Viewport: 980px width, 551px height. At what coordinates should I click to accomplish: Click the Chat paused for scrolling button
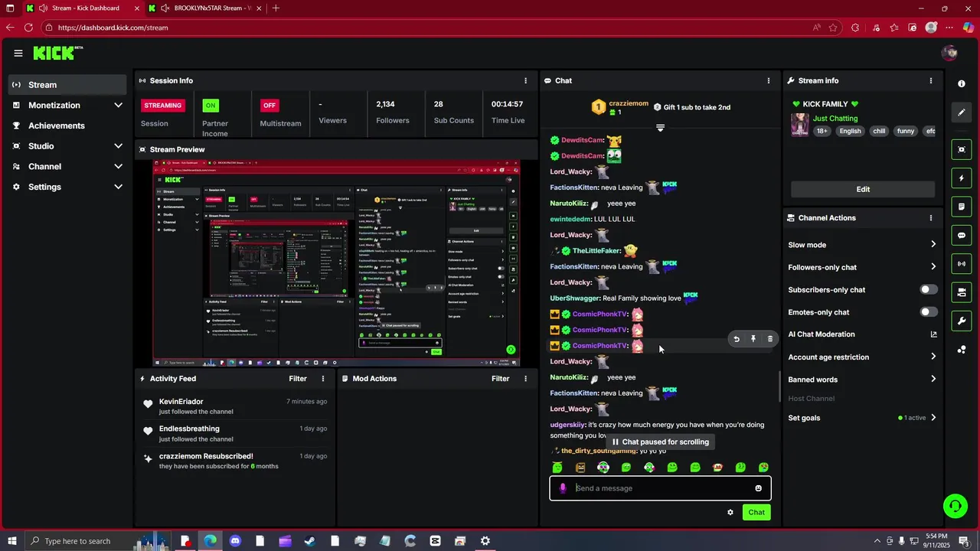pyautogui.click(x=660, y=442)
